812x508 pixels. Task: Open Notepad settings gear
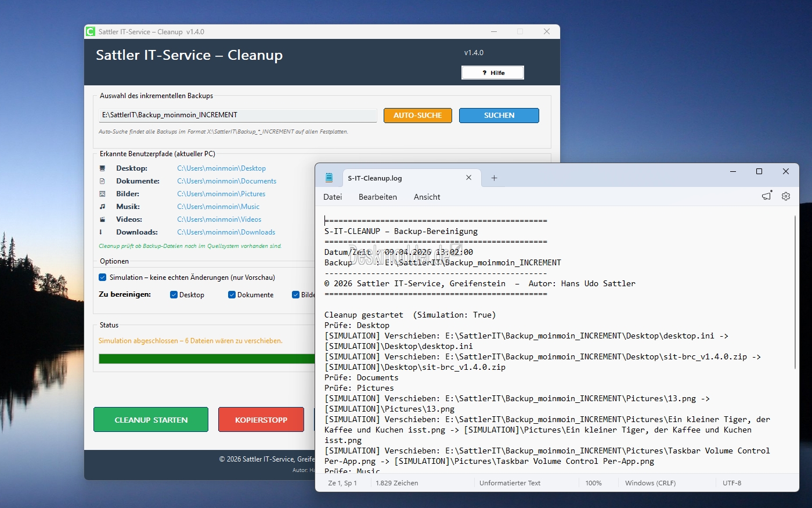786,197
